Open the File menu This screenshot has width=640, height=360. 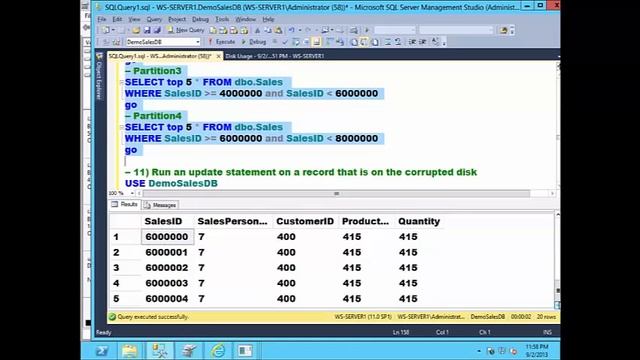tap(102, 19)
